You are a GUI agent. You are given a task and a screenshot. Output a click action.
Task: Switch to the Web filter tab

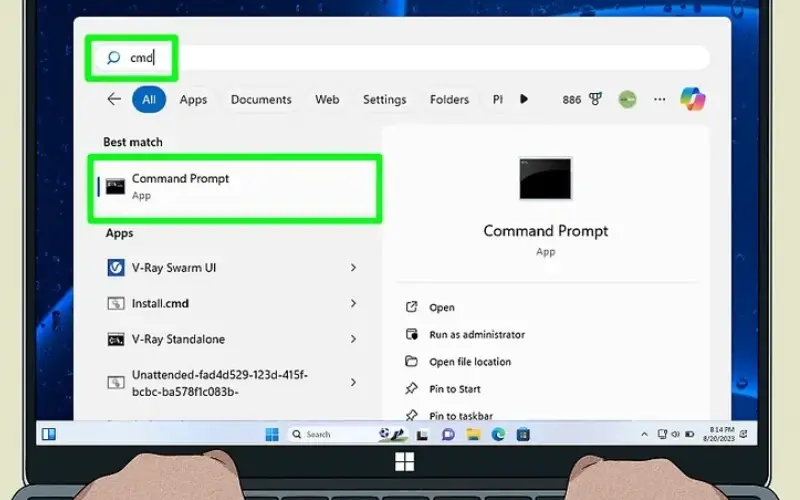click(x=327, y=99)
